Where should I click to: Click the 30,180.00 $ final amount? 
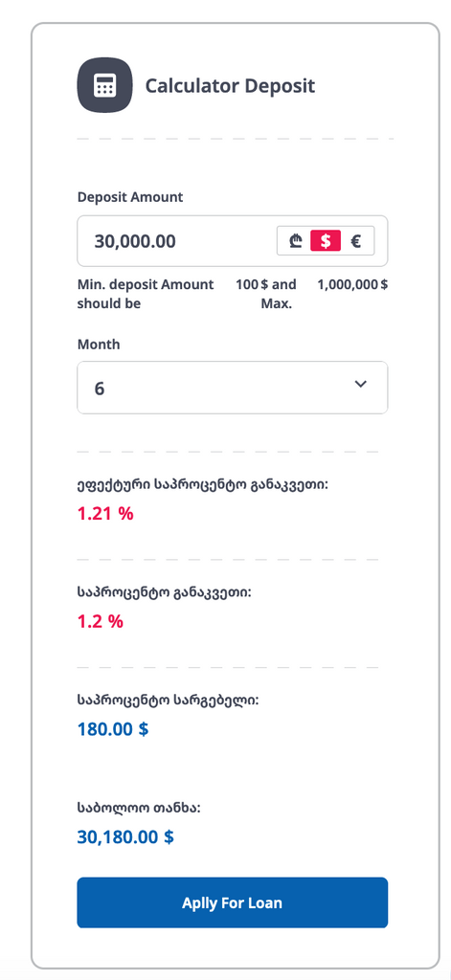click(x=125, y=836)
